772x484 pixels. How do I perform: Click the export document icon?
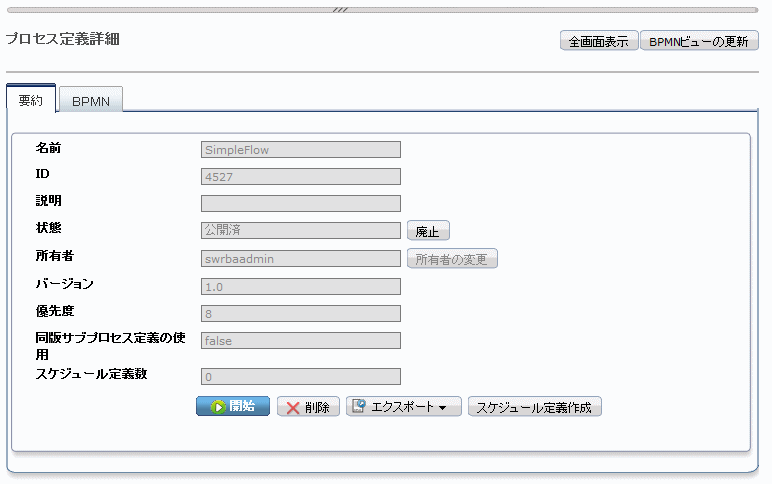coord(359,406)
